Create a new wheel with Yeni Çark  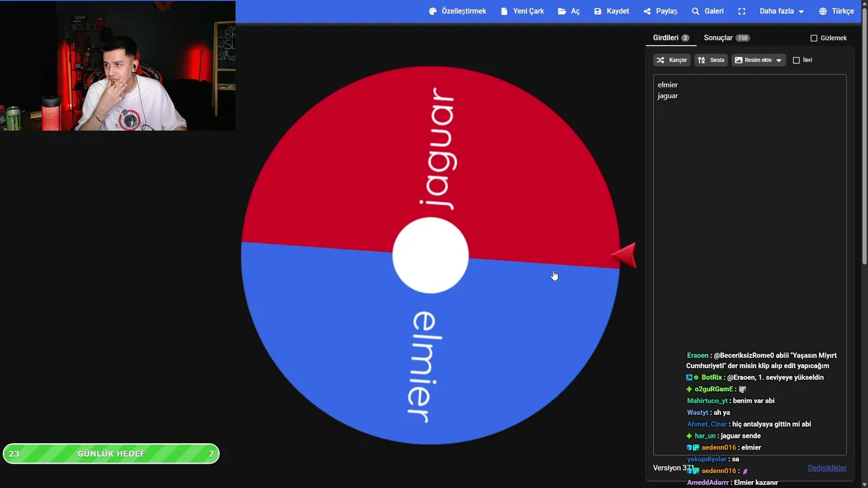(x=522, y=12)
